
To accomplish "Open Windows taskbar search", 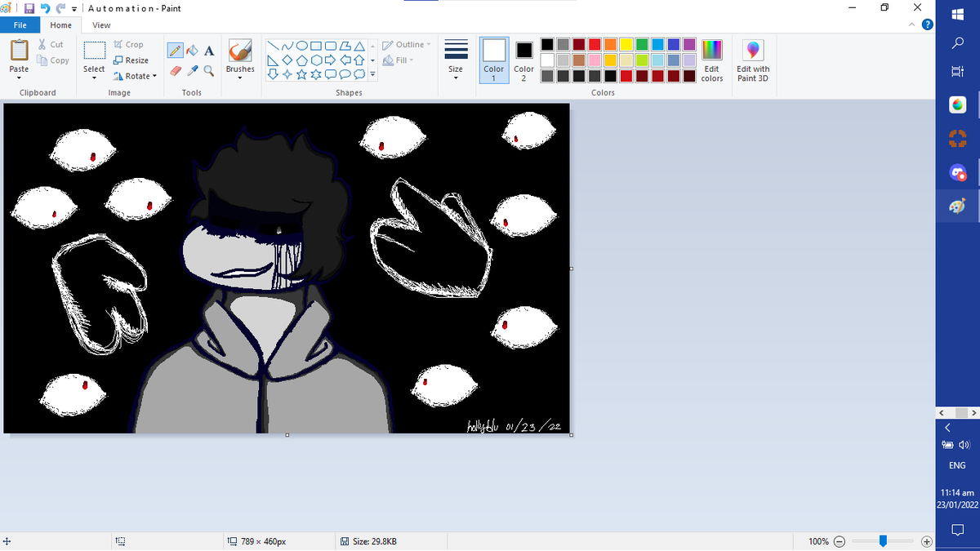I will tap(958, 43).
